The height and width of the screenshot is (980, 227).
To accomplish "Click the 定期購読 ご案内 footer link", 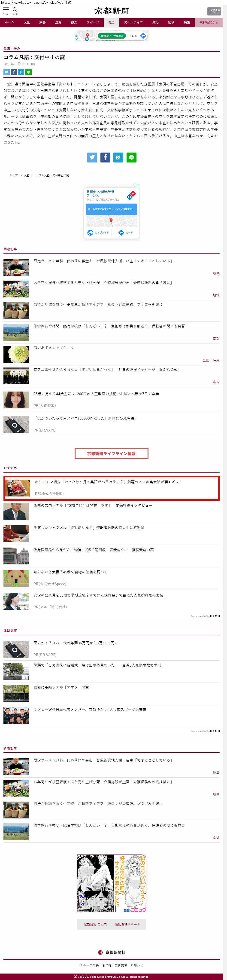I will point(95,925).
